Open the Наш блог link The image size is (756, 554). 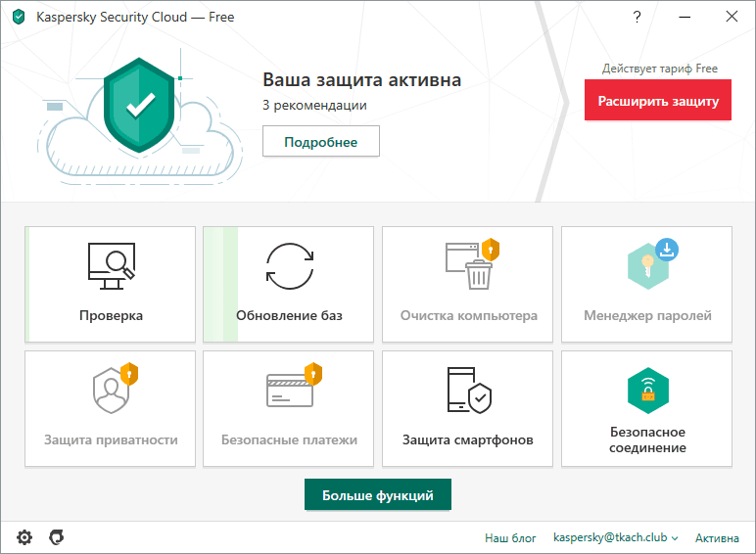tap(510, 538)
